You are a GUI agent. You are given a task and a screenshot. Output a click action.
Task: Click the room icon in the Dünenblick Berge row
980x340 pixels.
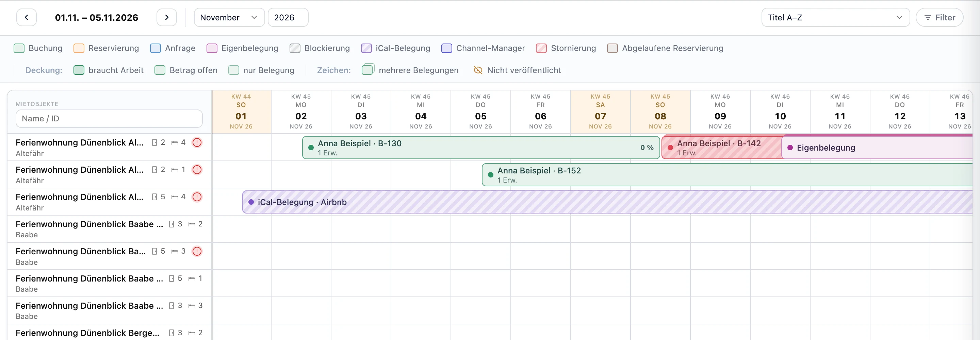coord(171,333)
